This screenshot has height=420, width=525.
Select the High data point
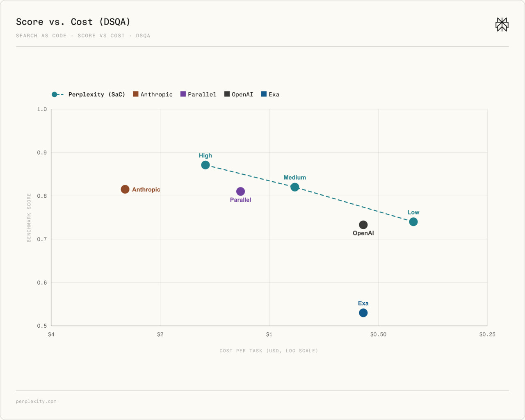point(205,165)
